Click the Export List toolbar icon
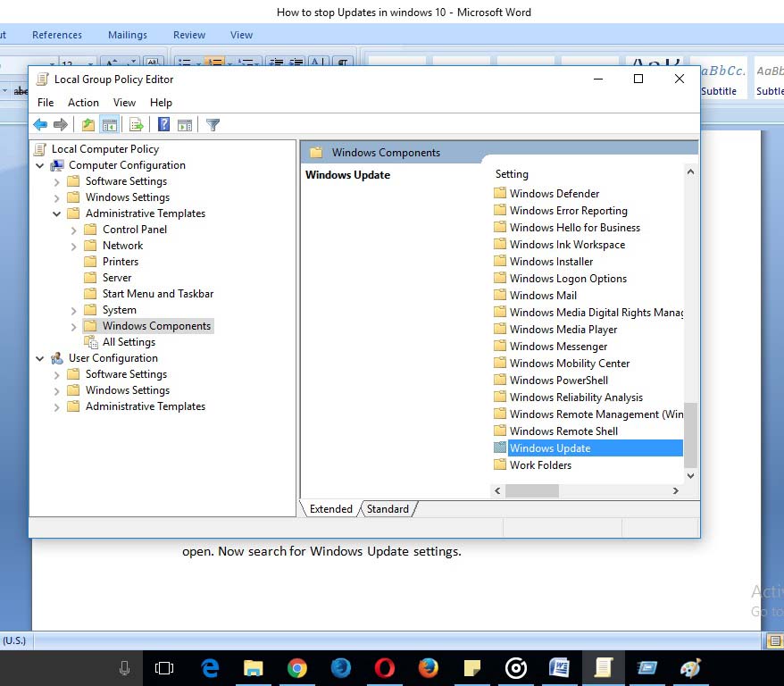The image size is (784, 686). (136, 124)
